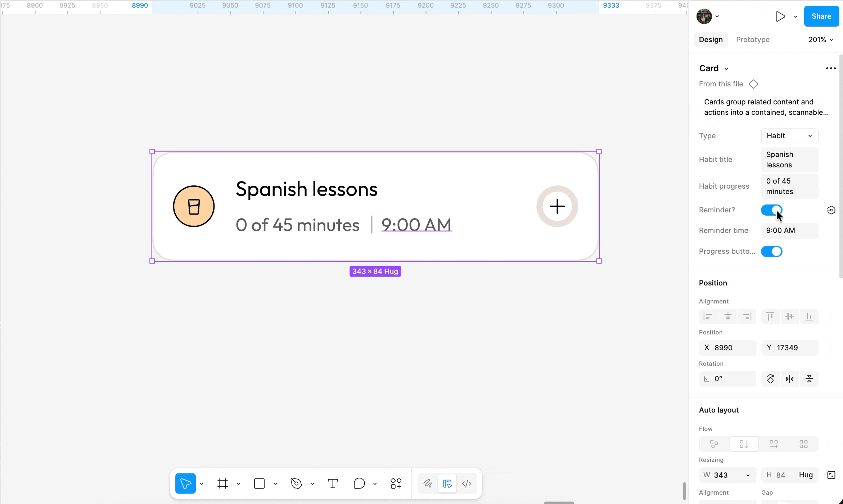Select the Comment tool

[359, 483]
